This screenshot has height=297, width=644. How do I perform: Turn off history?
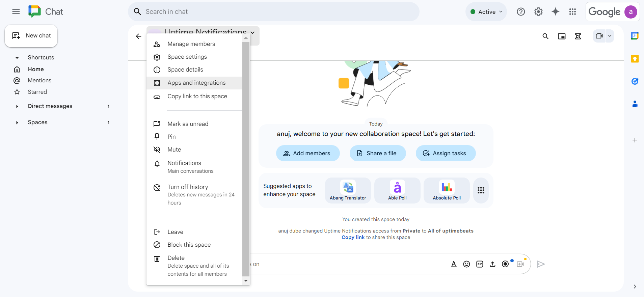pyautogui.click(x=194, y=194)
